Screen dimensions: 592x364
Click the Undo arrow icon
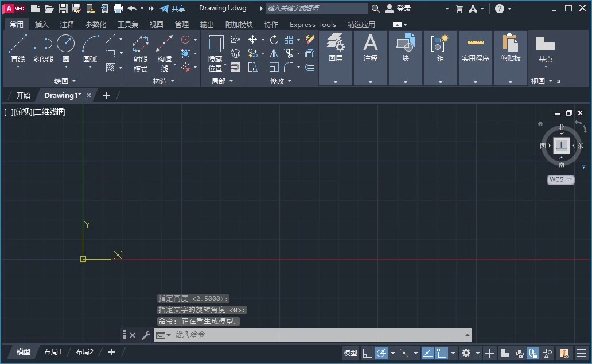(x=132, y=8)
